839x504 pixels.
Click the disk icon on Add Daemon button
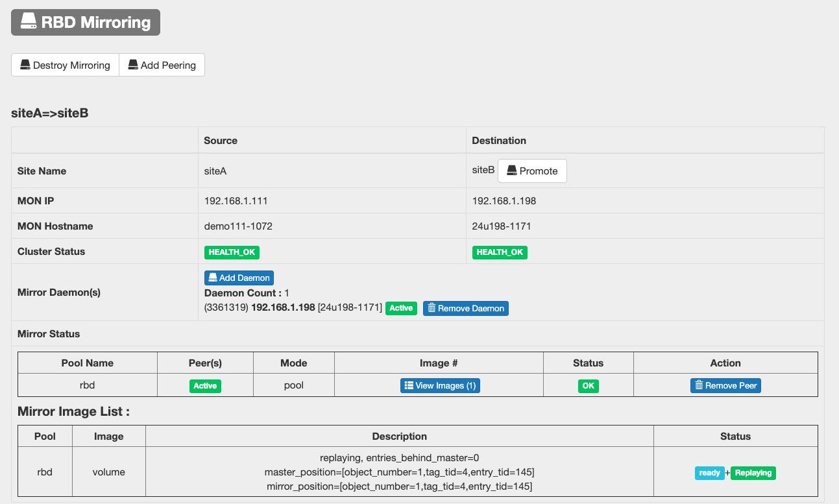click(x=213, y=278)
